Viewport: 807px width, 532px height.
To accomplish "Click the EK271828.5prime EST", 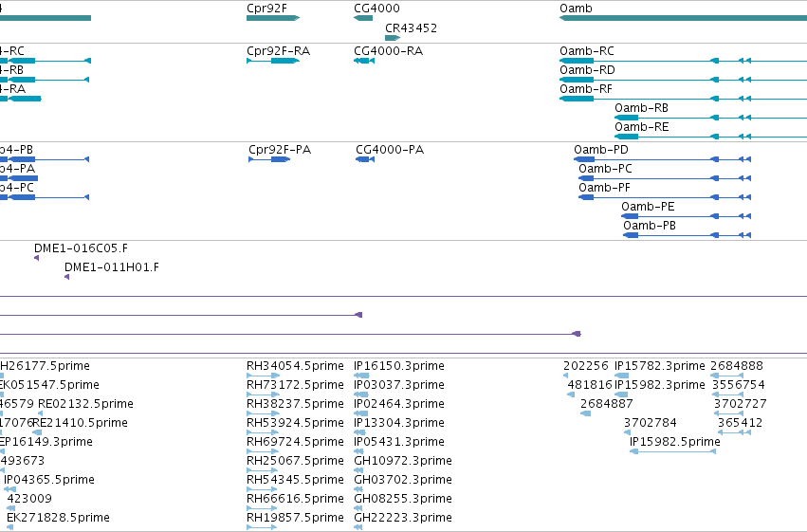I will (x=9, y=527).
